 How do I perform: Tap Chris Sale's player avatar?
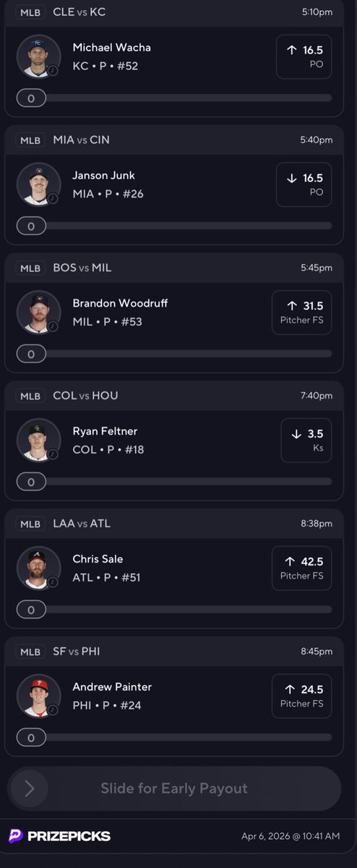38,568
